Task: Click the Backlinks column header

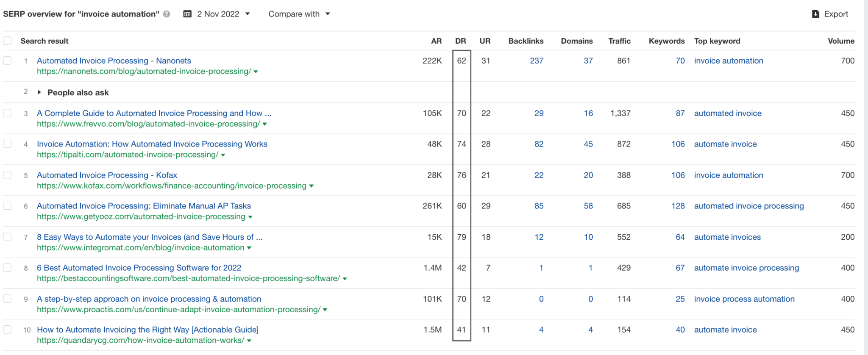Action: pos(526,41)
